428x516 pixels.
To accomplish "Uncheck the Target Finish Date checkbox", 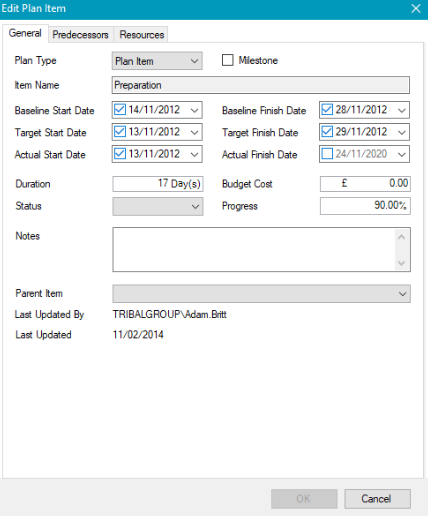I will tap(327, 132).
